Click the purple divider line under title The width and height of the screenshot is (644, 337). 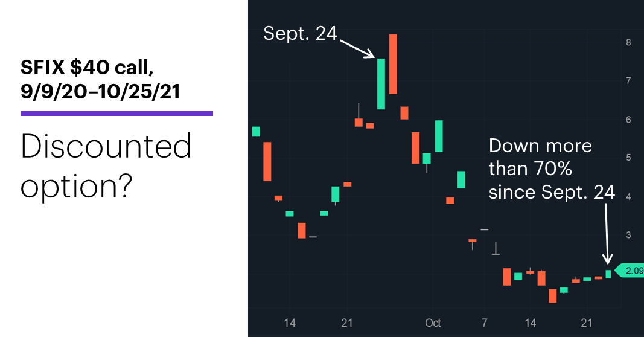click(116, 114)
